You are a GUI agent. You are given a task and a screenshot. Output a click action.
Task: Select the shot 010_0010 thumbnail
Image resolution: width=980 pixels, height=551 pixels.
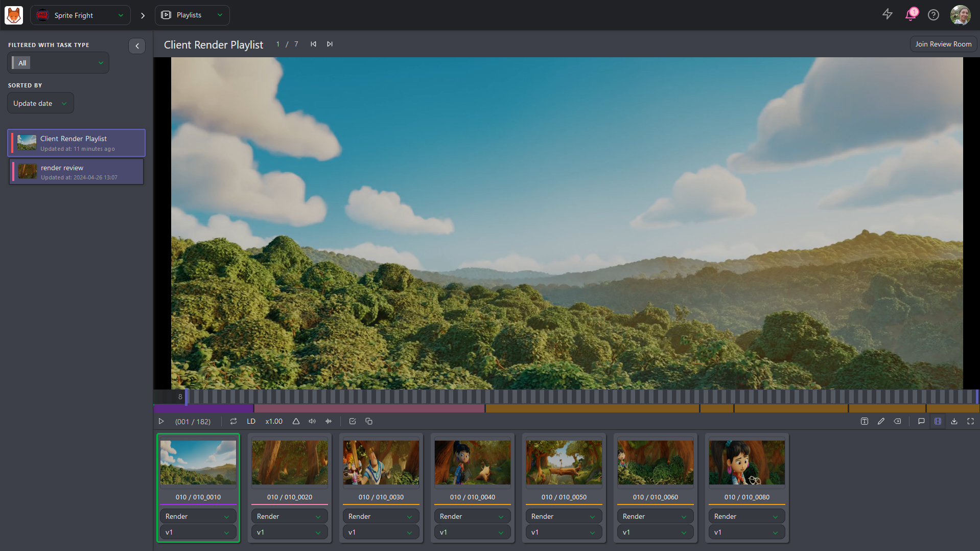[x=198, y=463]
